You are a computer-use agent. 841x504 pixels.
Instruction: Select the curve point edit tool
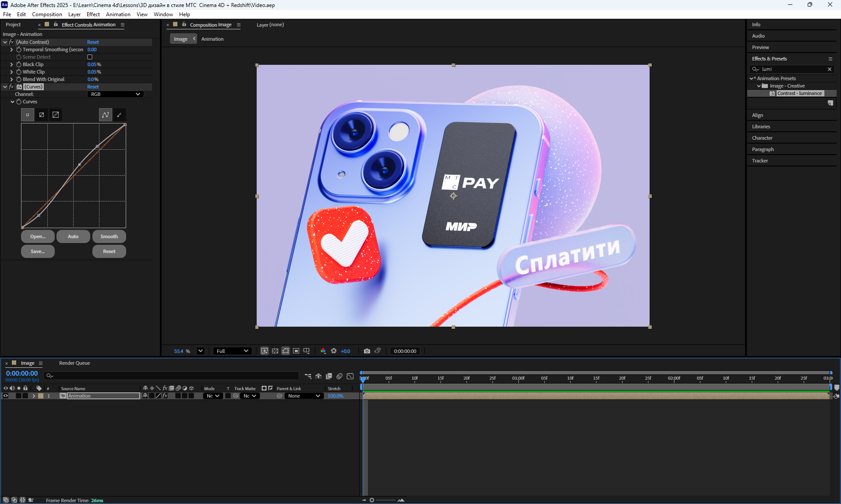click(x=106, y=115)
